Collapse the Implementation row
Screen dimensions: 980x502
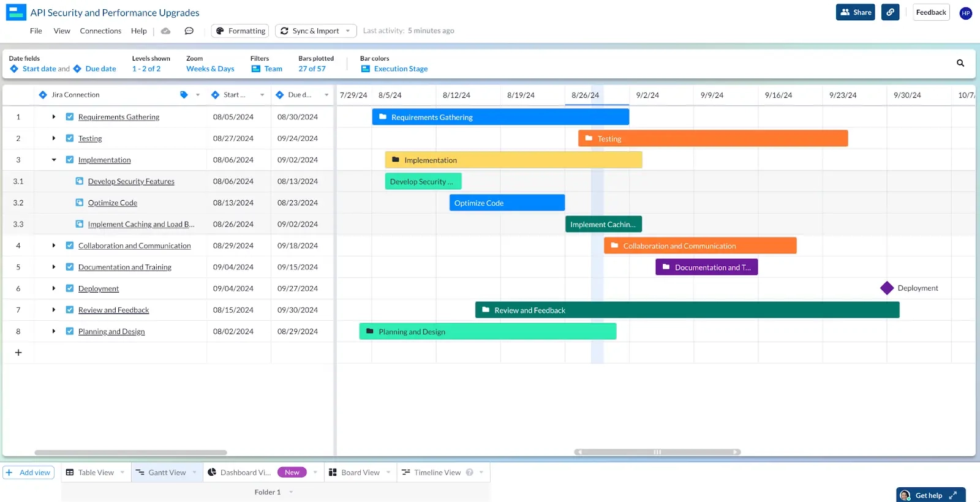[x=54, y=160]
